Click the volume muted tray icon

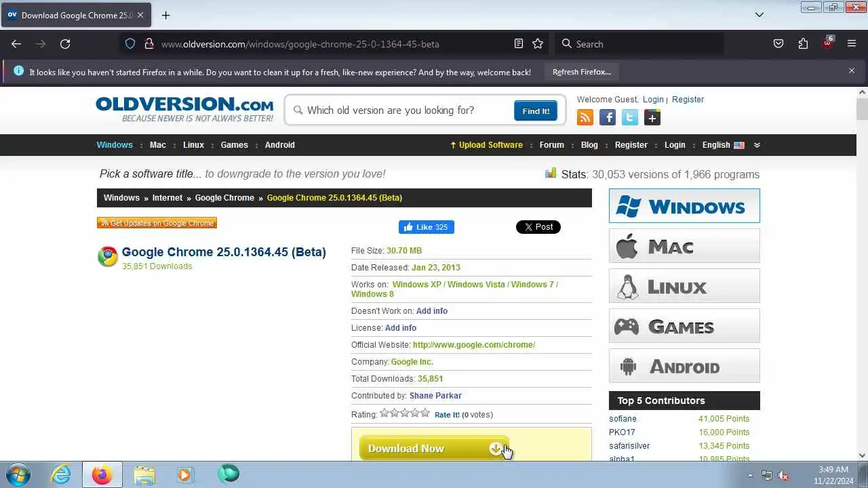[783, 475]
